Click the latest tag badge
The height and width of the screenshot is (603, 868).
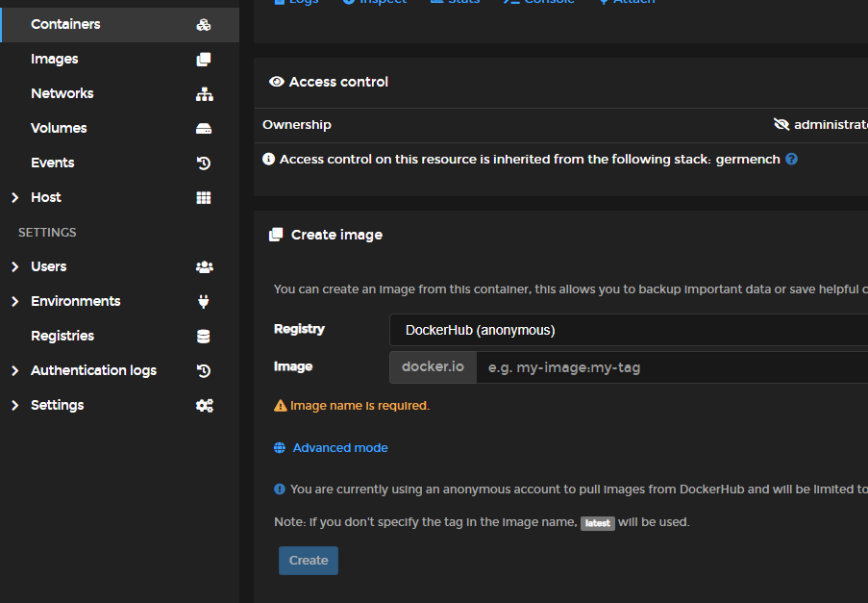597,523
